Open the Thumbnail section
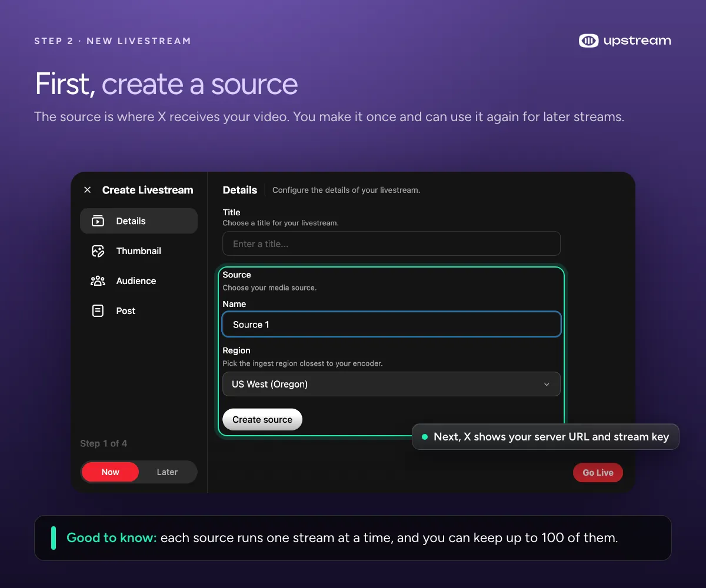The image size is (706, 588). [139, 251]
